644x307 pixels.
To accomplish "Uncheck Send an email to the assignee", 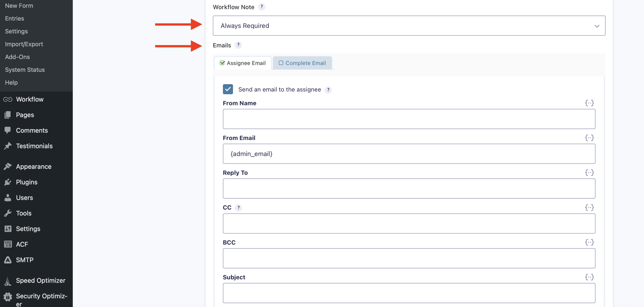I will coord(228,89).
